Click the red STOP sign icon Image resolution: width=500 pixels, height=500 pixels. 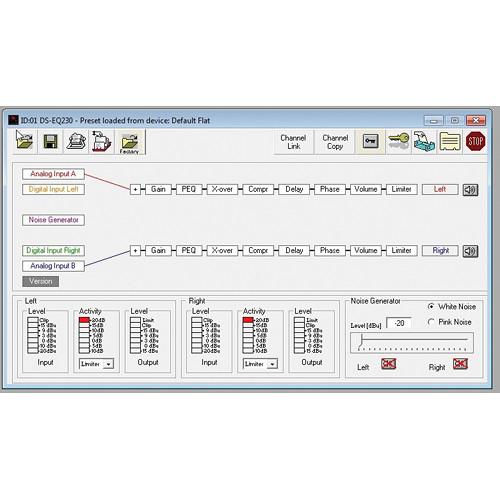click(475, 141)
